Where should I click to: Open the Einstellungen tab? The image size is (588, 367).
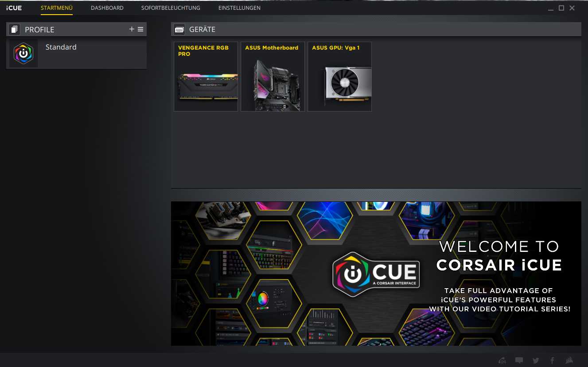coord(239,8)
